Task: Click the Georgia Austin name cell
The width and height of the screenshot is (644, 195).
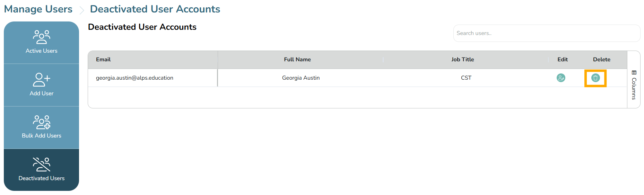Action: (301, 78)
